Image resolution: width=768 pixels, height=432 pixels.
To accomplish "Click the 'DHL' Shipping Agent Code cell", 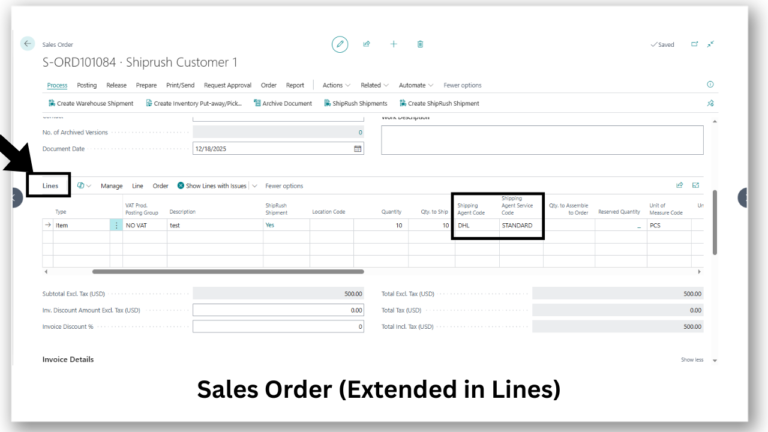I will click(477, 225).
